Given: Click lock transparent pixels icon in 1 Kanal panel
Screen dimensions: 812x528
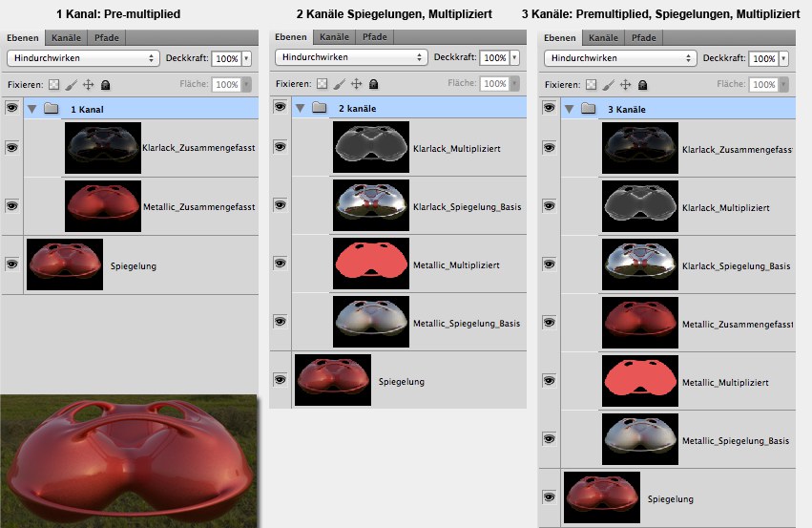Looking at the screenshot, I should click(53, 85).
